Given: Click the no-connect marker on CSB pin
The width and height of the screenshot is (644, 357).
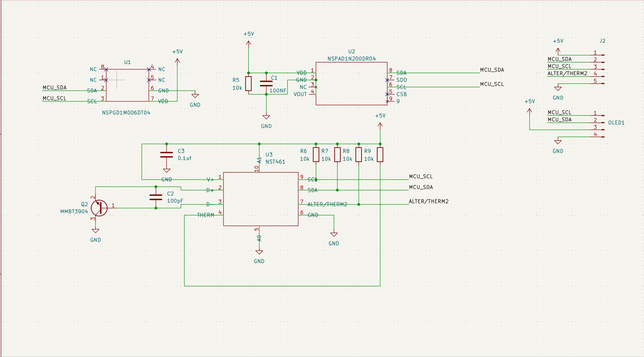Looking at the screenshot, I should 387,94.
